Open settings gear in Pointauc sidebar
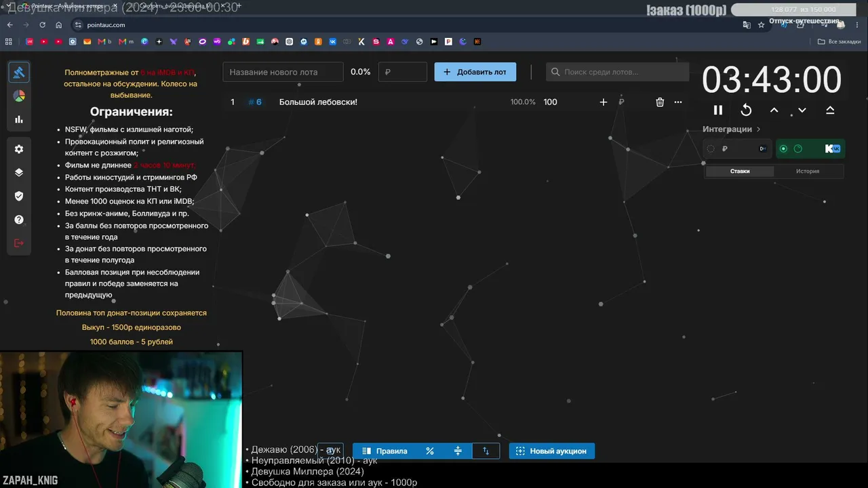868x488 pixels. click(19, 149)
